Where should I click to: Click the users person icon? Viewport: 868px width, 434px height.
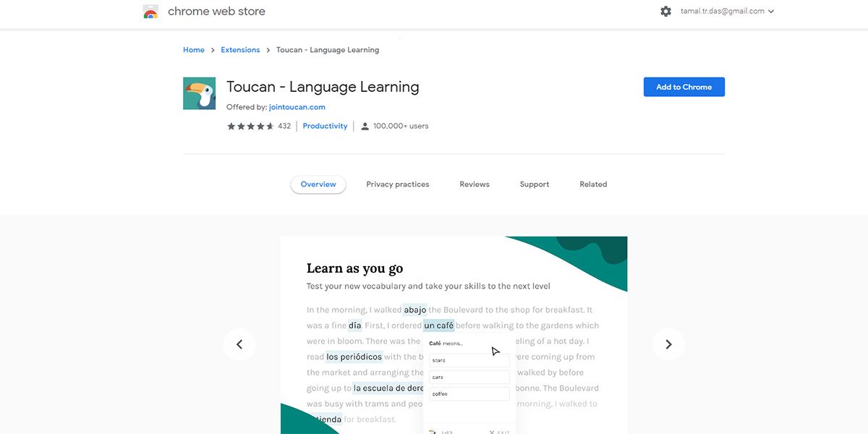tap(365, 126)
